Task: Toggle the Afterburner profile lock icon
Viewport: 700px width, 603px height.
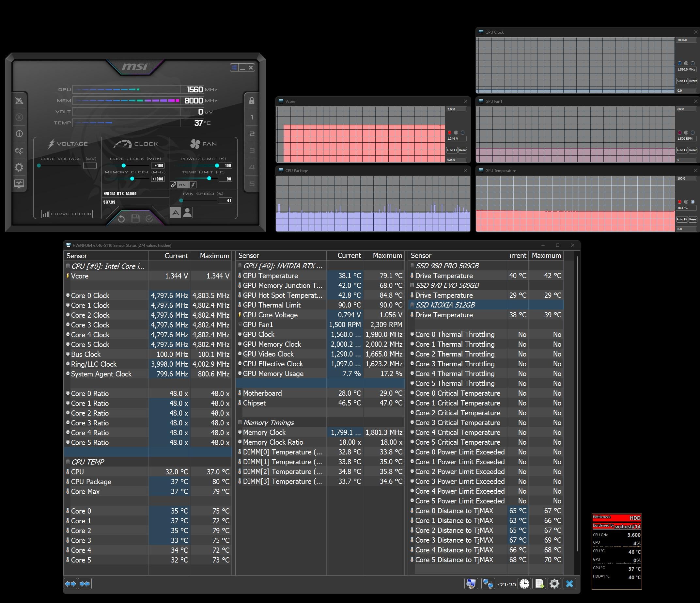Action: coord(252,101)
